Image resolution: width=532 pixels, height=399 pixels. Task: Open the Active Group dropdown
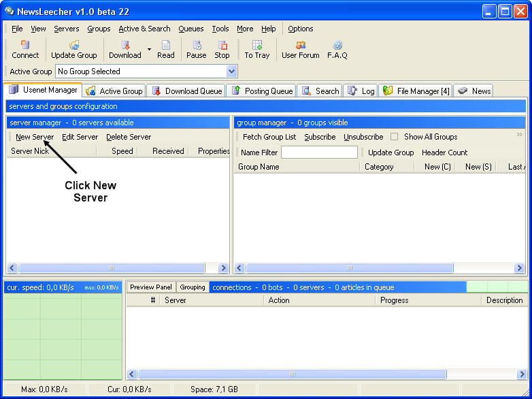point(231,71)
